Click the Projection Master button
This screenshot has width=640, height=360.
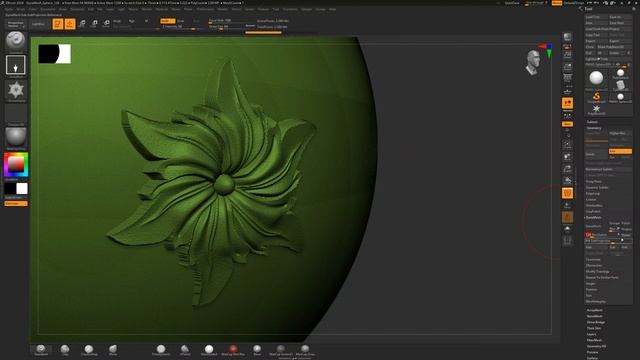point(16,24)
